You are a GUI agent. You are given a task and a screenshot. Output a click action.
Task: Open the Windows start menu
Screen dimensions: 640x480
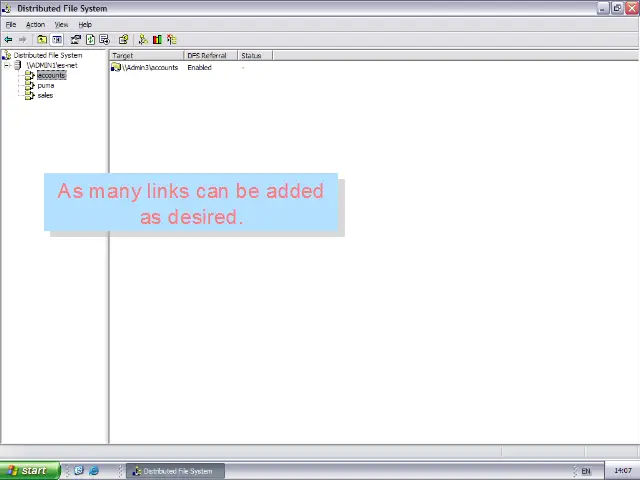[x=30, y=471]
